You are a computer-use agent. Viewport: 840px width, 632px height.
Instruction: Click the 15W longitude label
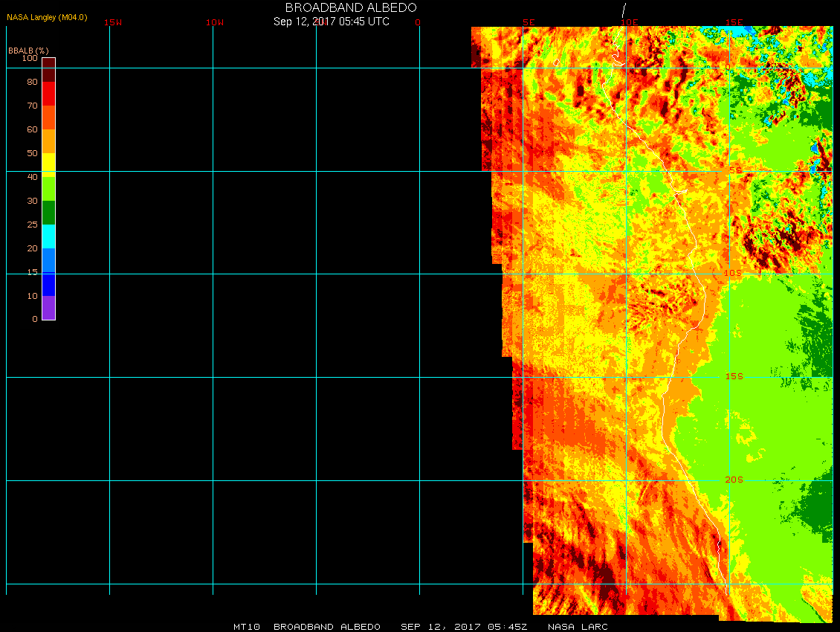[113, 22]
